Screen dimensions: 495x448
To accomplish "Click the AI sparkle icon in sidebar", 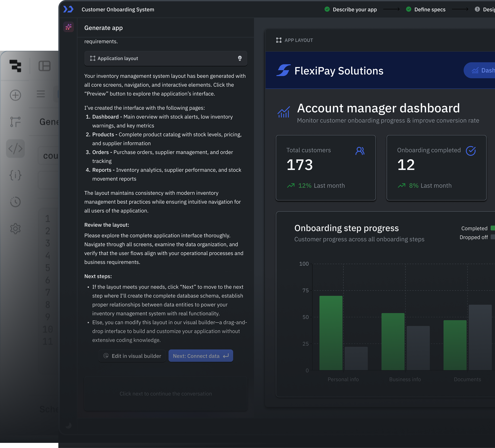I will click(69, 27).
